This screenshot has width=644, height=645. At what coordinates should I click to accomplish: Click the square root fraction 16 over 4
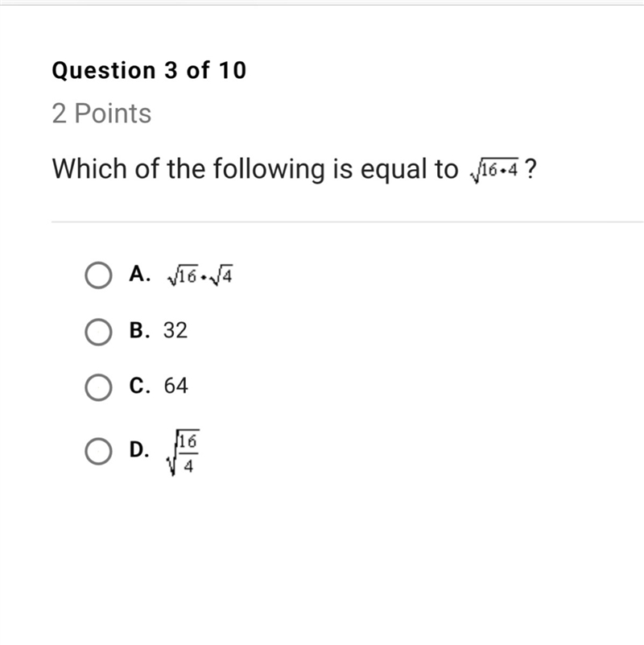coord(183,453)
